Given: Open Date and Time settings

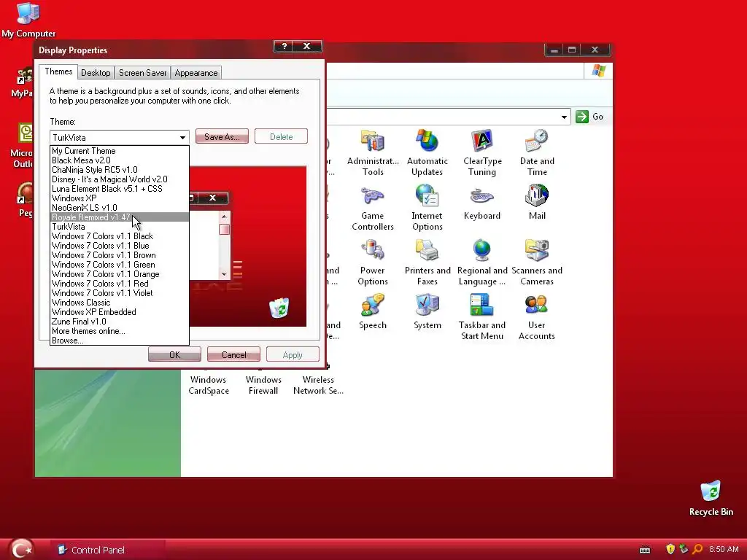Looking at the screenshot, I should tap(537, 152).
